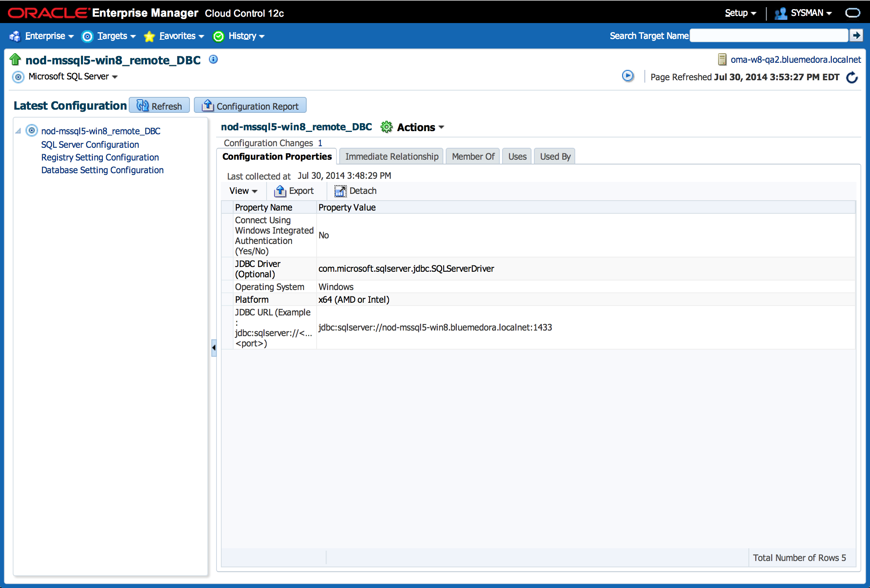Click the Favorites star icon
Viewport: 870px width, 588px height.
150,36
